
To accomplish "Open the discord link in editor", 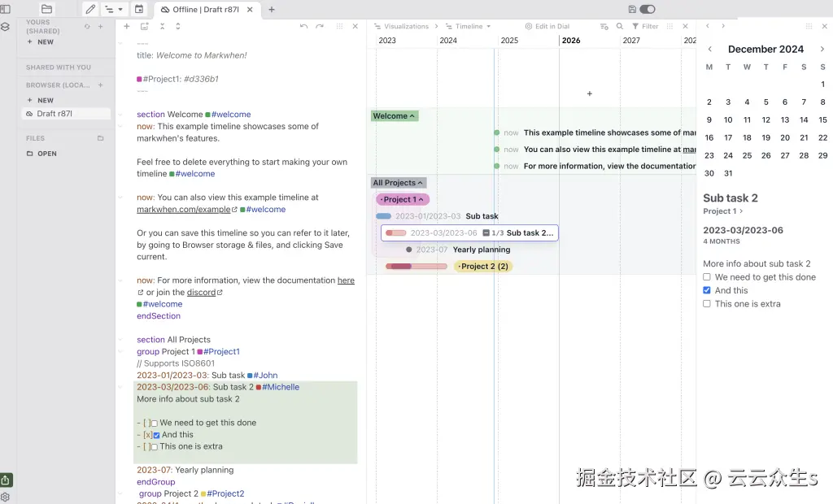I will (202, 292).
